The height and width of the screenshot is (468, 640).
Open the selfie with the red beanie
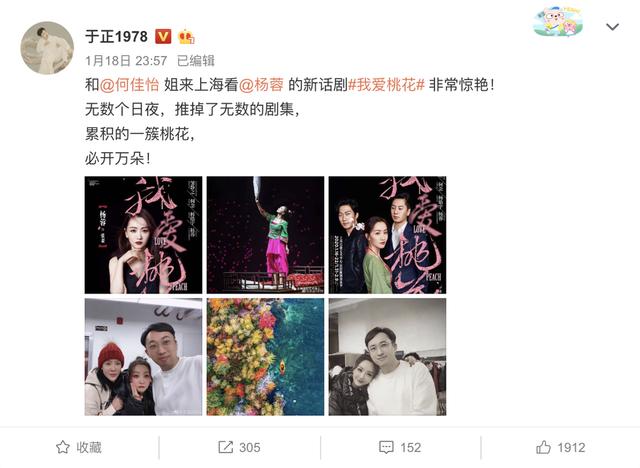coord(143,357)
